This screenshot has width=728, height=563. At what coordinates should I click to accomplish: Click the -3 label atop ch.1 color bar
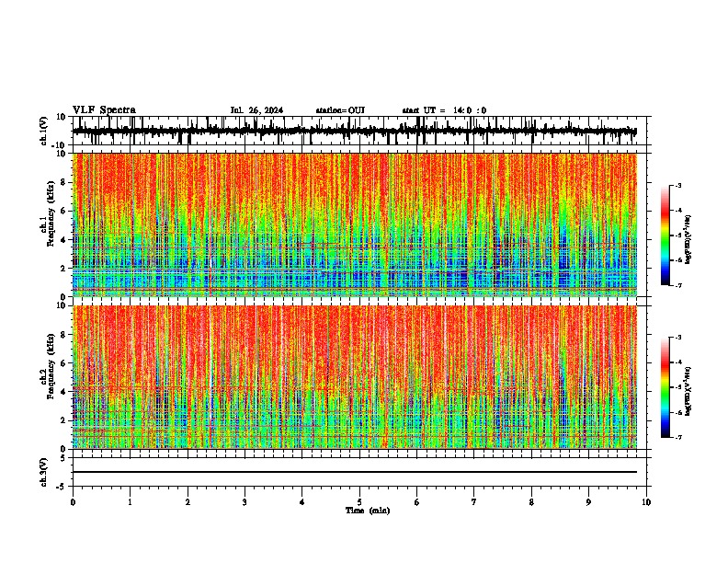point(677,185)
